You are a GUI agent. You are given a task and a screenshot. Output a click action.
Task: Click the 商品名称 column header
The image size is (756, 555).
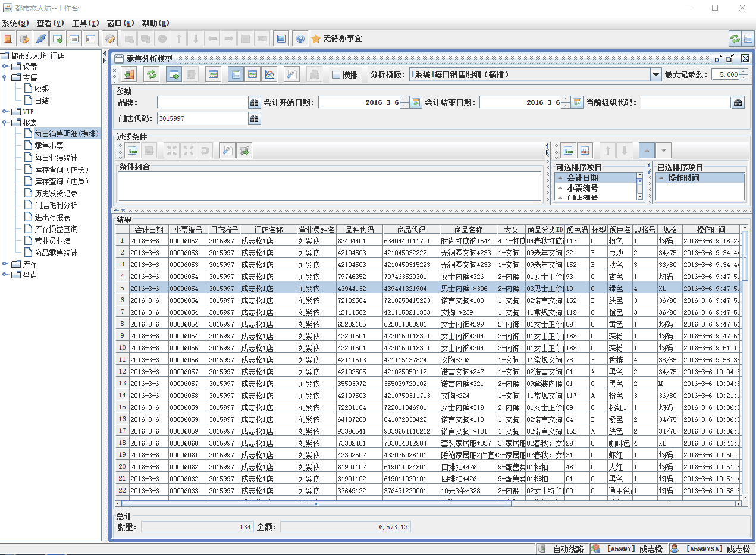point(468,230)
